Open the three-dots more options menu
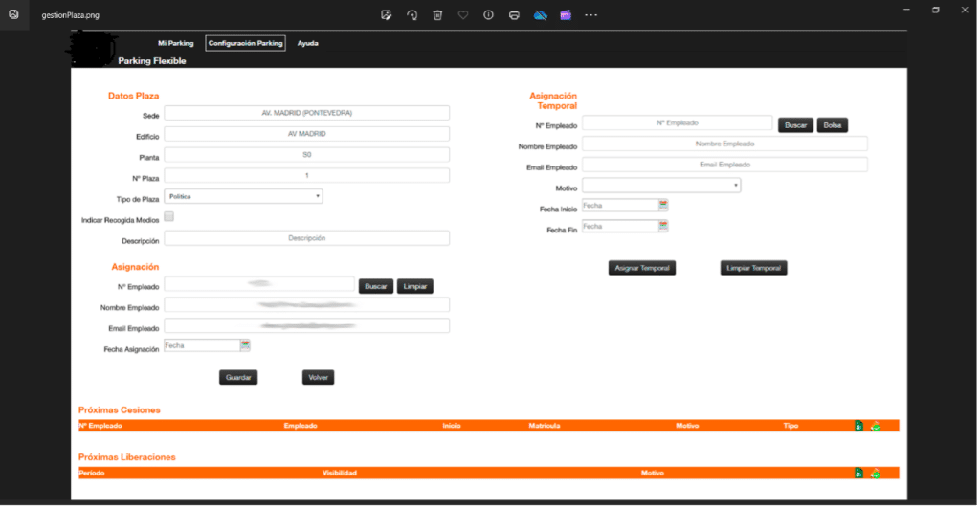This screenshot has width=980, height=508. pyautogui.click(x=591, y=14)
